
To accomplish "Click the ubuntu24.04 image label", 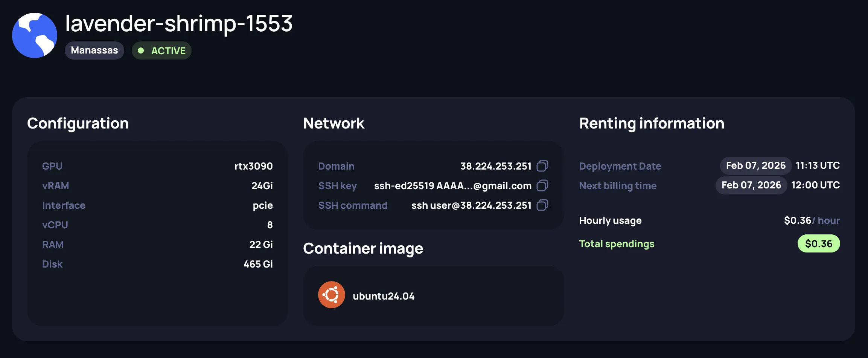I will point(383,295).
